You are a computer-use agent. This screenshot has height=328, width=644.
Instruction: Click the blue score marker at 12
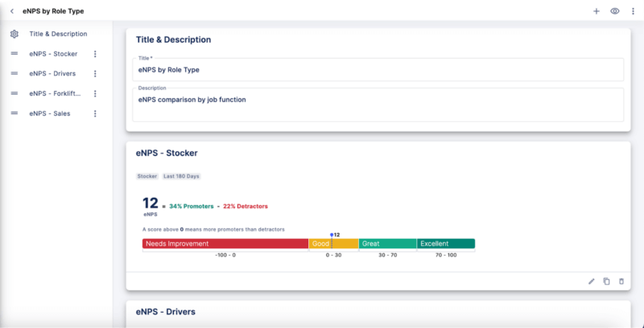click(x=332, y=235)
